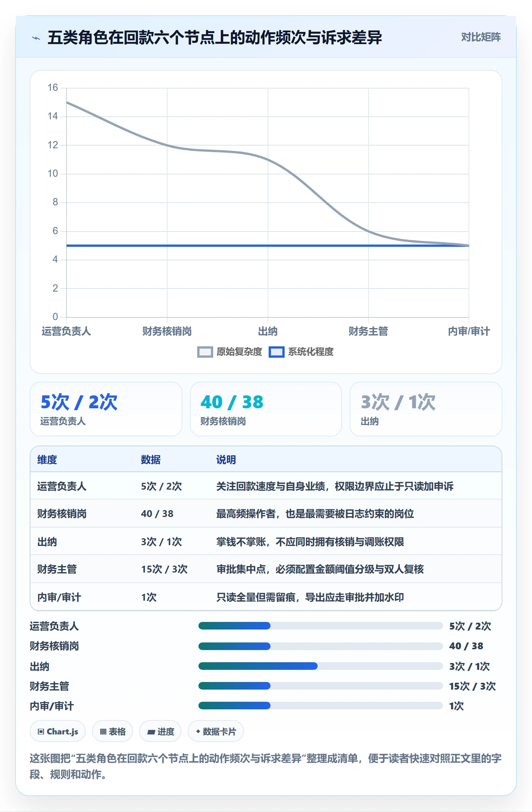Click the 财务主管 x-axis label on chart
Screen dimensions: 532x812
(x=368, y=331)
